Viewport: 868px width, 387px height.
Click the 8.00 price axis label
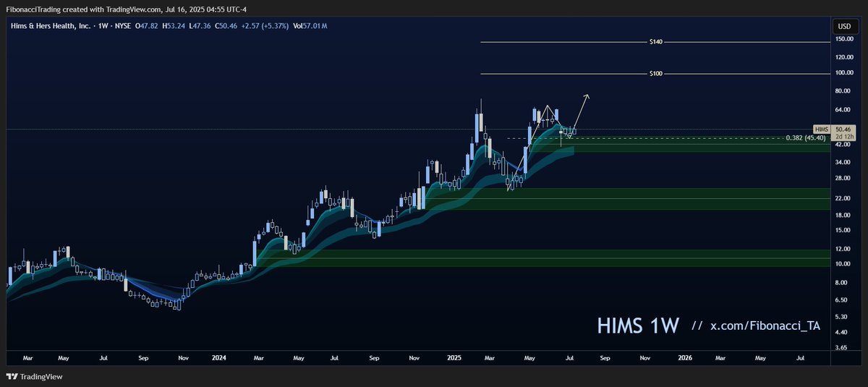pyautogui.click(x=841, y=283)
